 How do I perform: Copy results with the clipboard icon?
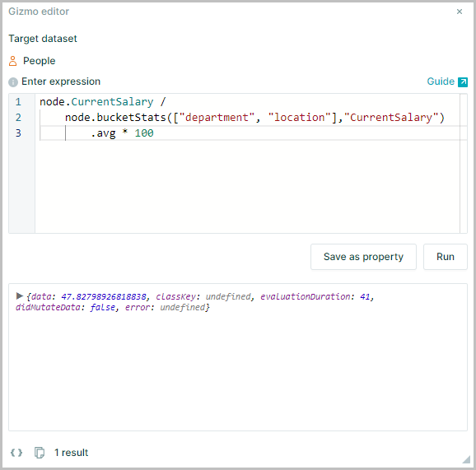[x=40, y=453]
